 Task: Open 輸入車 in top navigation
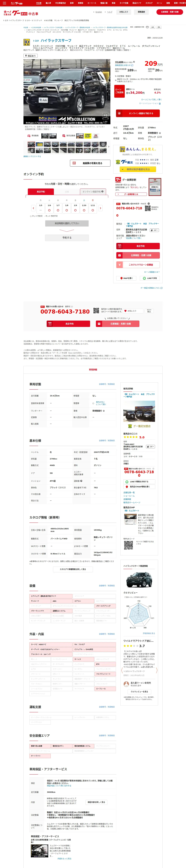[48, 3]
